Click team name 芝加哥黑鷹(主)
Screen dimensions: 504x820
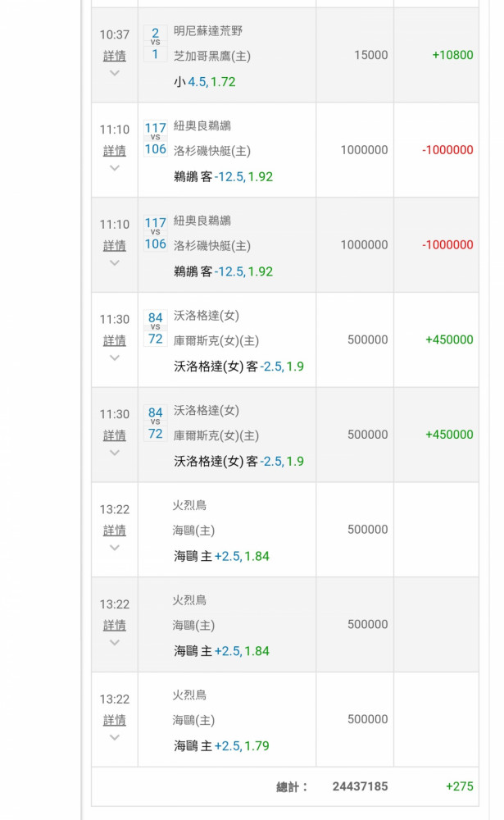pos(212,56)
